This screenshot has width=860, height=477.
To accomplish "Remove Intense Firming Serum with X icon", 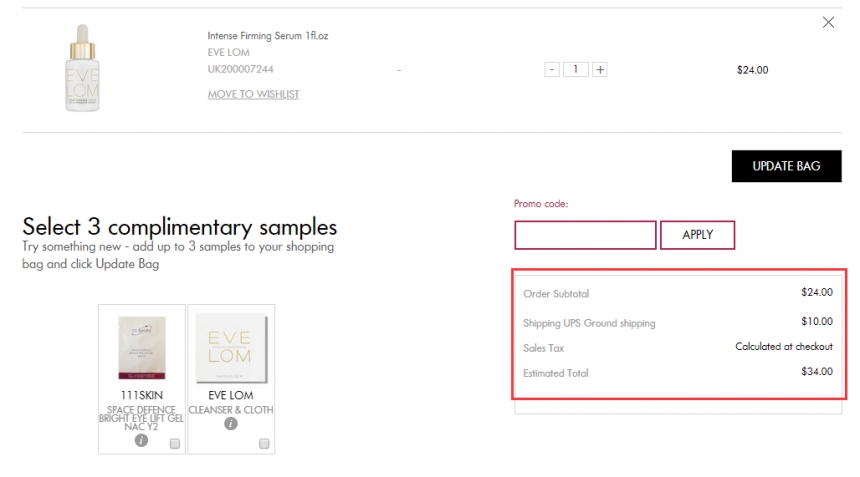I will pos(828,22).
